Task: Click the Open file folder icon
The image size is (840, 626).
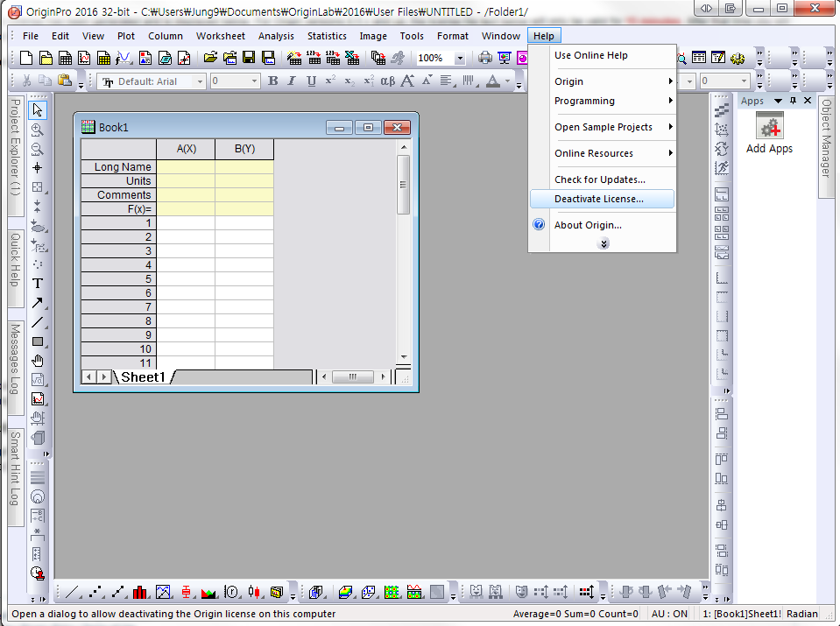Action: pyautogui.click(x=210, y=58)
